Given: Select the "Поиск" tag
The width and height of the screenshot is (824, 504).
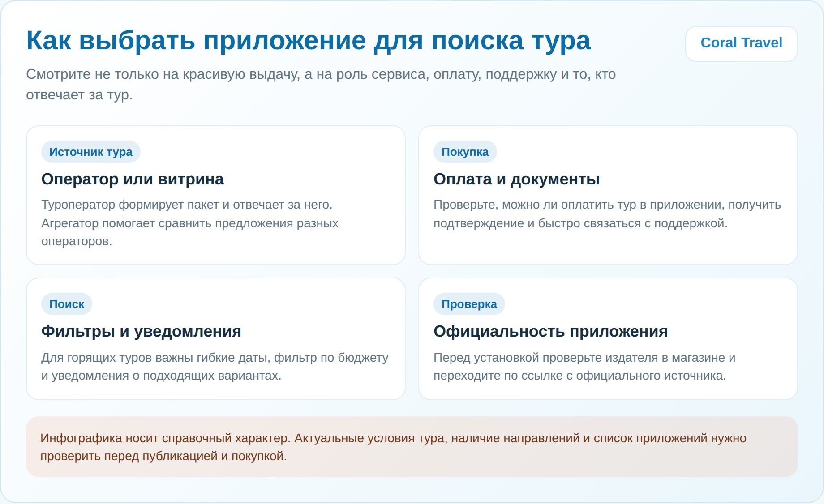Looking at the screenshot, I should tap(67, 304).
